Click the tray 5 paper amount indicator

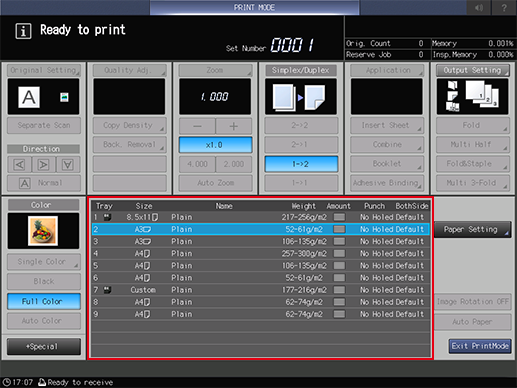click(x=339, y=266)
